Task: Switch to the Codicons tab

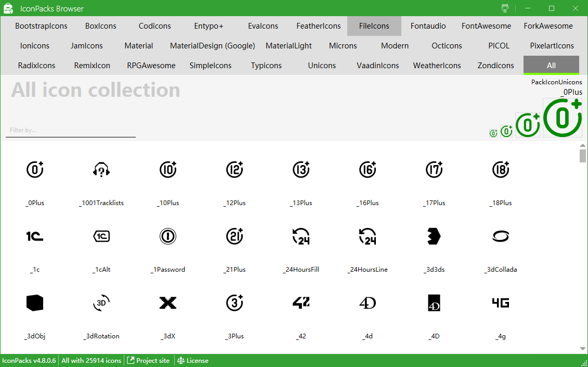Action: (154, 26)
